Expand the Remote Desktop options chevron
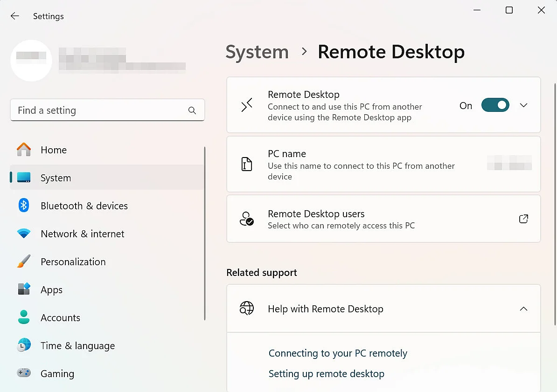 coord(523,105)
